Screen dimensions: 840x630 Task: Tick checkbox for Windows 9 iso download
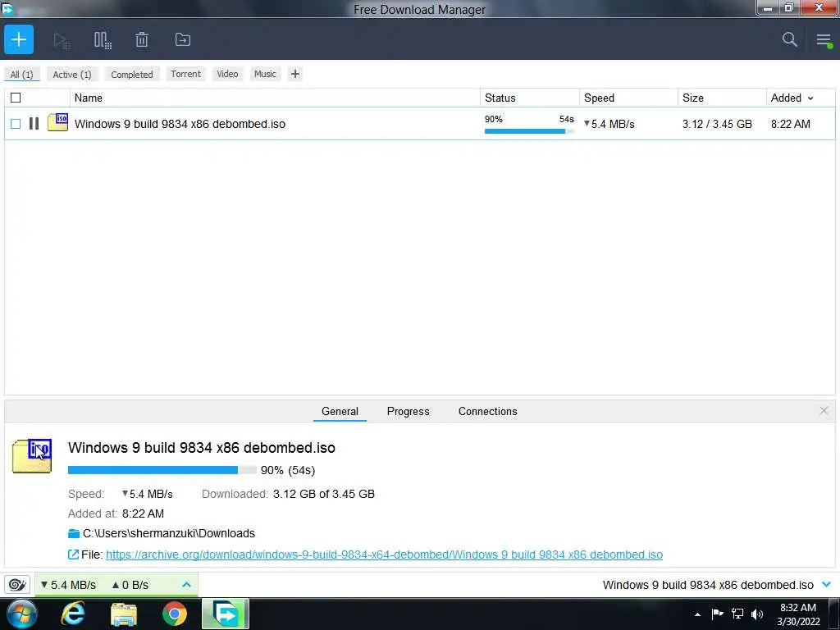[x=16, y=124]
